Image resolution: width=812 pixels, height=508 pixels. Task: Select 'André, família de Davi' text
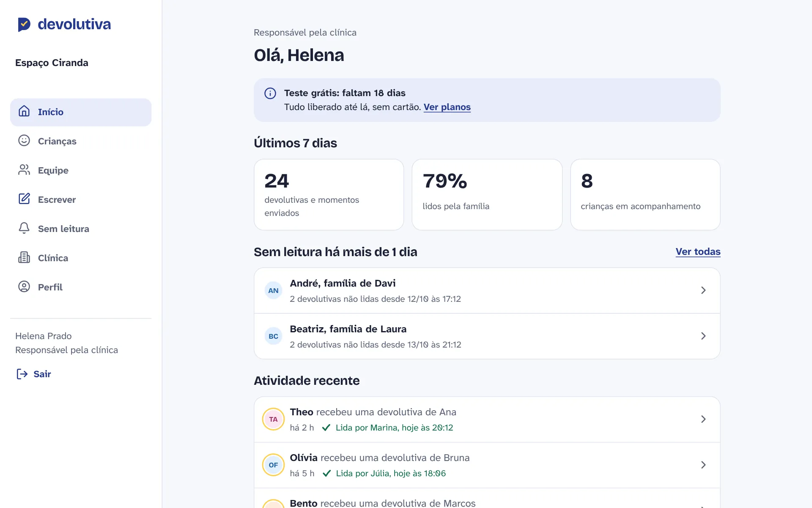[x=343, y=283]
